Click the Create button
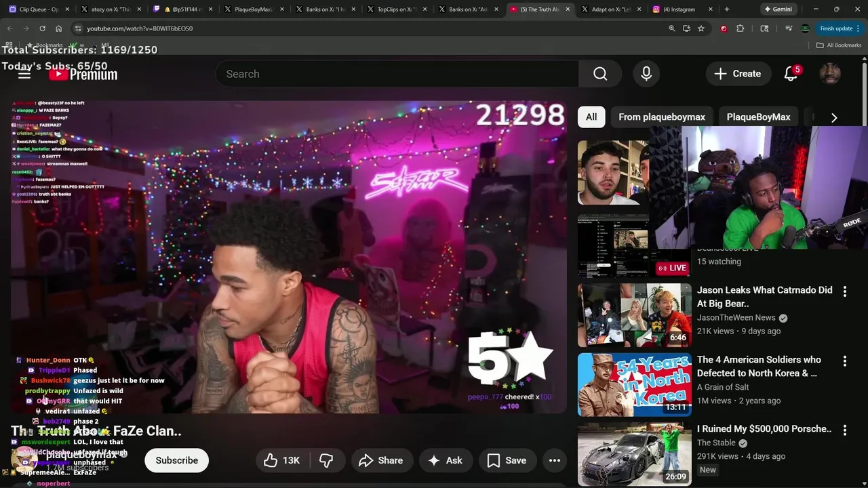 click(x=738, y=74)
